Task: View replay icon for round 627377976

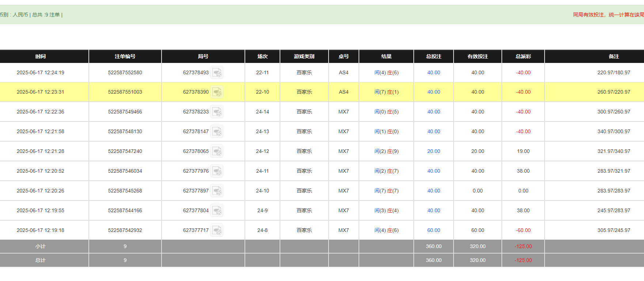Action: tap(217, 171)
